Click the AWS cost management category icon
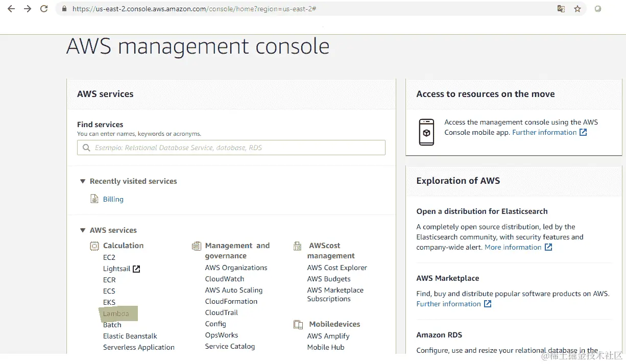This screenshot has height=364, width=626. pos(297,246)
